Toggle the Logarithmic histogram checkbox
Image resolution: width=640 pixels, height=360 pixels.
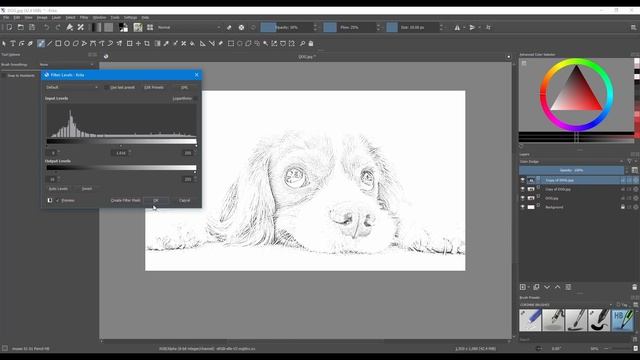pos(196,98)
